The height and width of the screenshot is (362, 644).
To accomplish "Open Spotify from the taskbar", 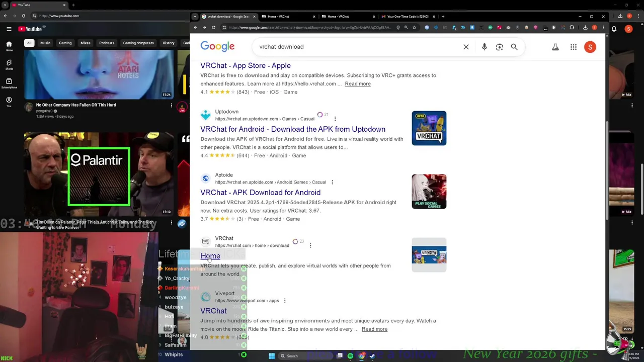I will tap(350, 356).
